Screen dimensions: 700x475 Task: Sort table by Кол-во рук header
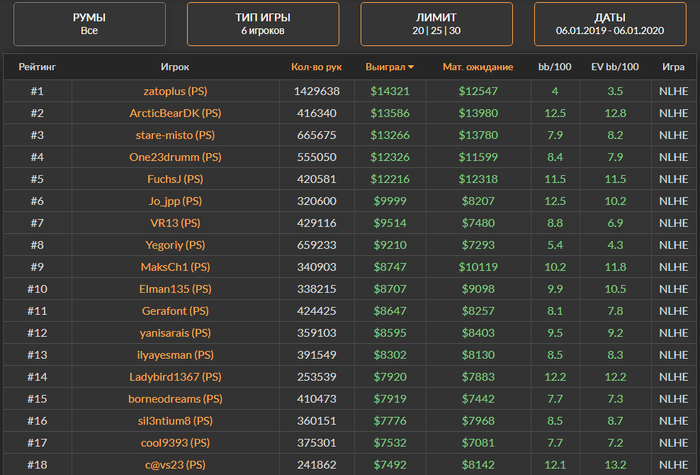(x=316, y=67)
